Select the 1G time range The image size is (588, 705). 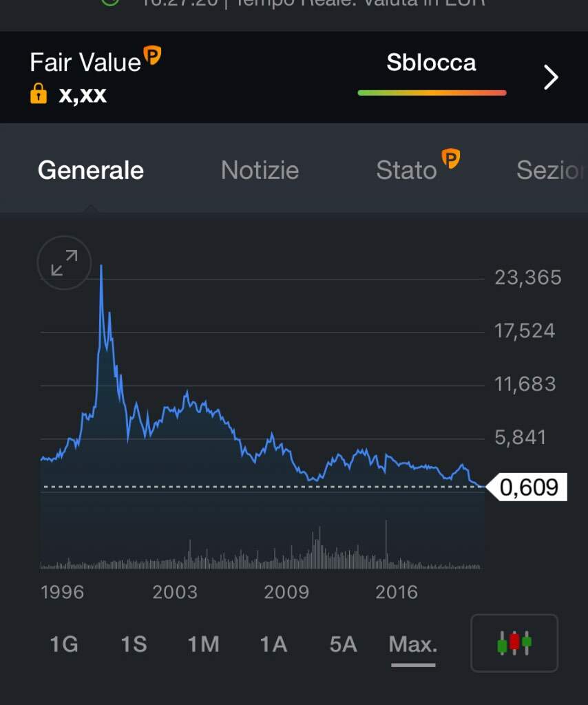64,644
